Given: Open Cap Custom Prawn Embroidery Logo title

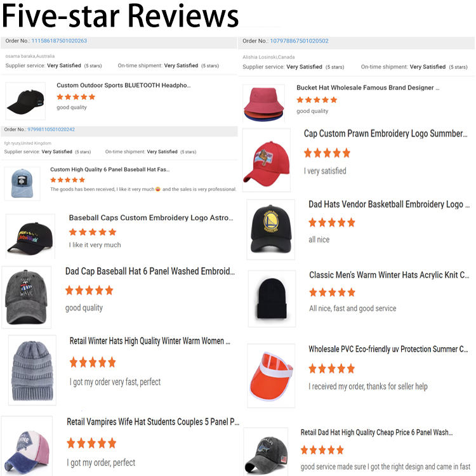Looking at the screenshot, I should tap(385, 133).
